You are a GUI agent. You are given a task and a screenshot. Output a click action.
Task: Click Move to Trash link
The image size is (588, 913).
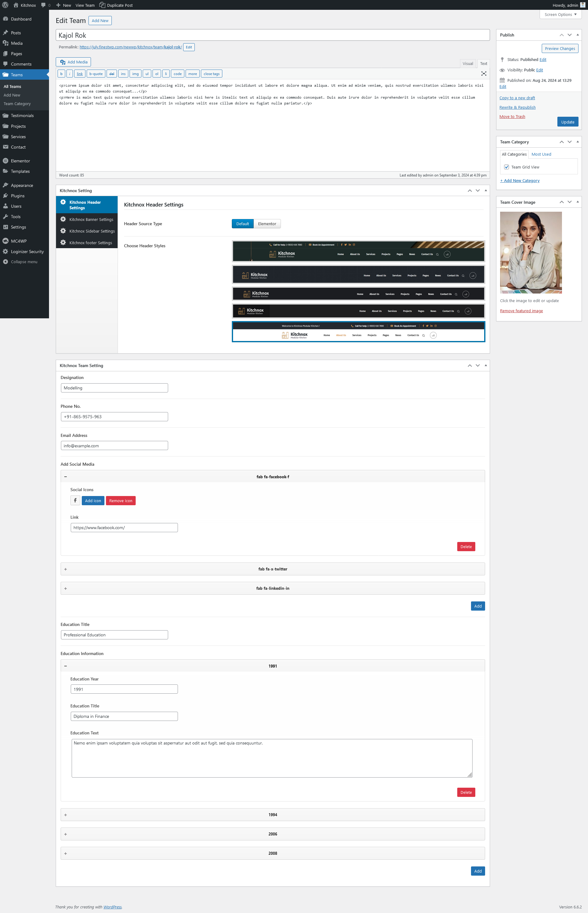coord(512,116)
